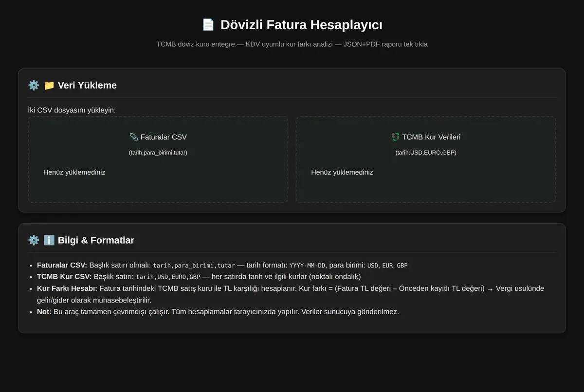Viewport: 584px width, 392px height.
Task: Click the paperclip icon for Faturalar CSV
Action: 133,137
